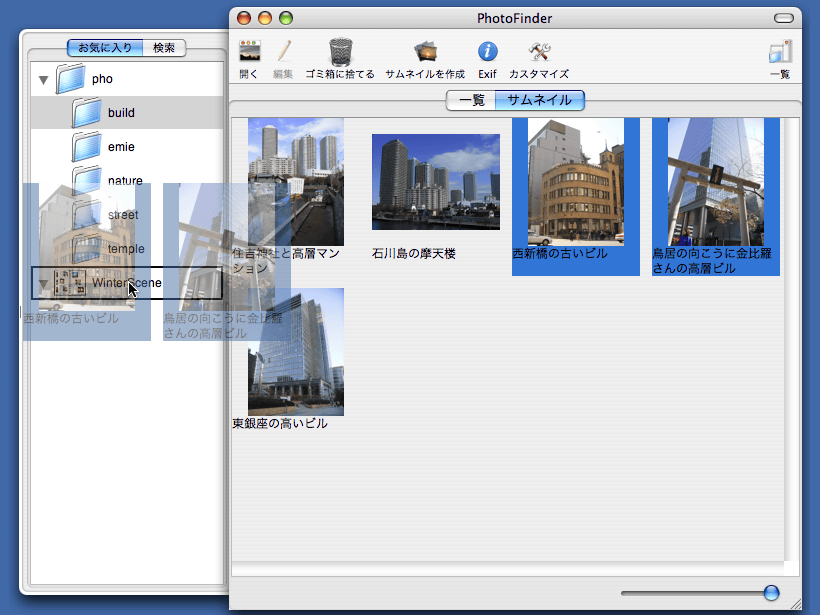This screenshot has width=820, height=615.
Task: Click the window resize grip corner
Action: point(795,603)
